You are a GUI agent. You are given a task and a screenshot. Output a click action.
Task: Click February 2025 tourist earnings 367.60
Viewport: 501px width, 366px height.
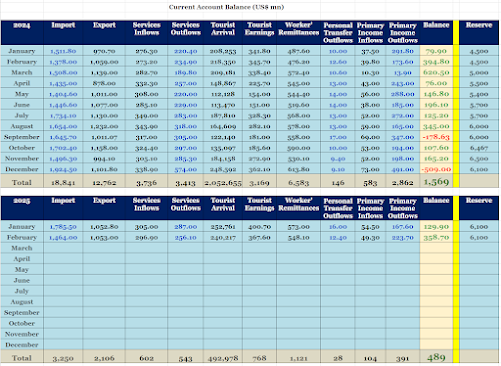(259, 237)
